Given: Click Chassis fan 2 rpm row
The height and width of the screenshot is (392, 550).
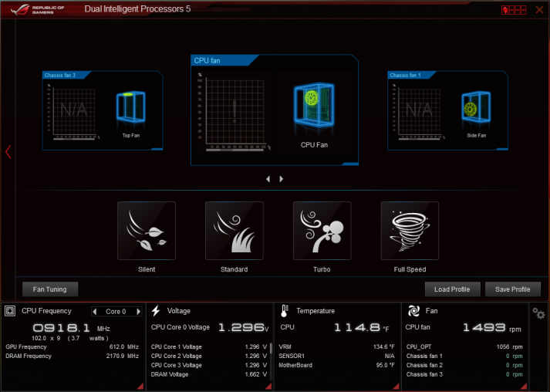Looking at the screenshot, I should pyautogui.click(x=464, y=365).
